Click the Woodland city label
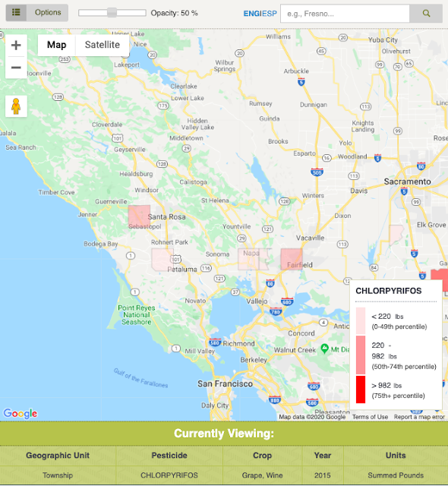 [352, 156]
